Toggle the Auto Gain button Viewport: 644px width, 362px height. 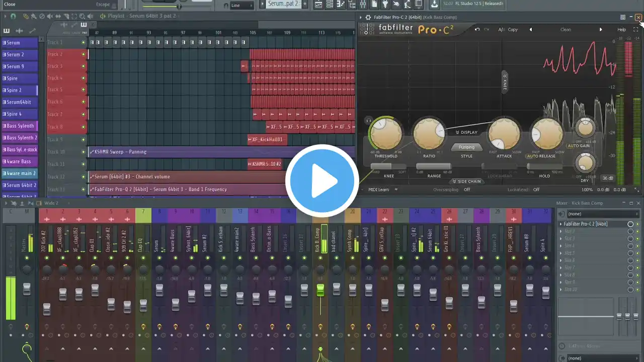pyautogui.click(x=578, y=146)
